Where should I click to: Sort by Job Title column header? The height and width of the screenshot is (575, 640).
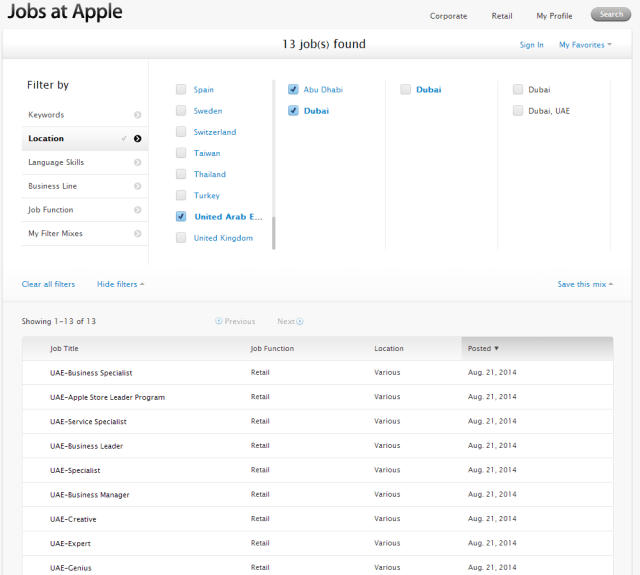coord(64,349)
